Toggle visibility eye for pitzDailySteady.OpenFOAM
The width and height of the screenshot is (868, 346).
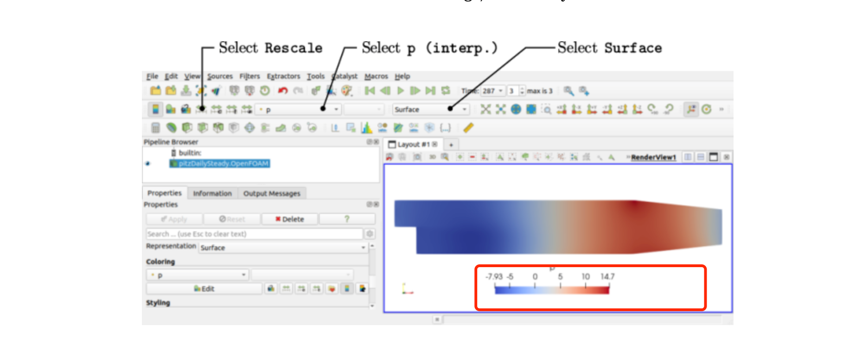tap(148, 164)
